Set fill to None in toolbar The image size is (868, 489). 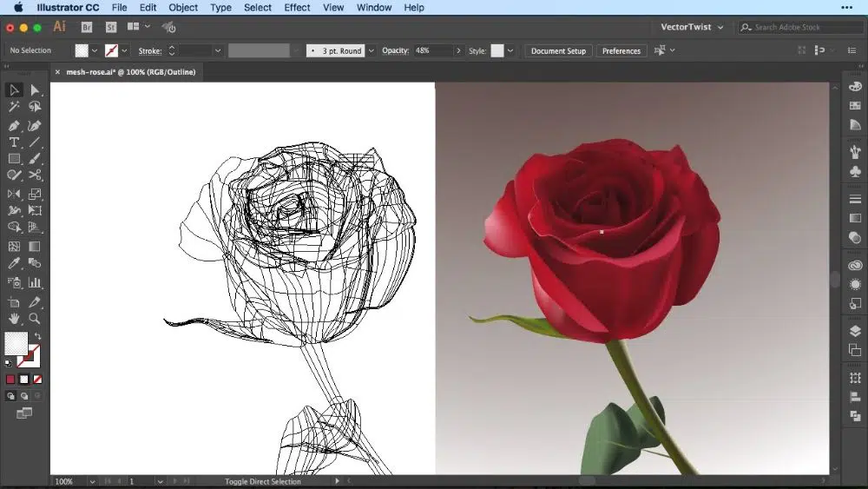pyautogui.click(x=37, y=380)
